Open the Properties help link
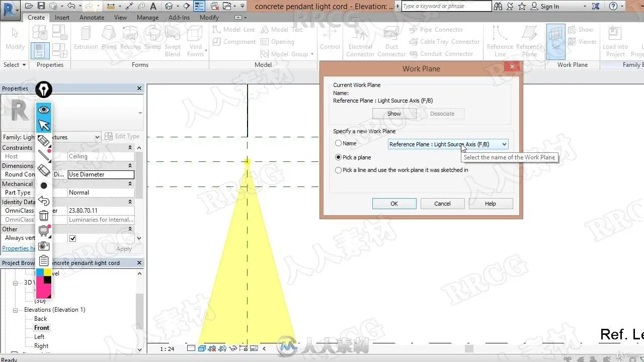The width and height of the screenshot is (644, 362). point(19,248)
